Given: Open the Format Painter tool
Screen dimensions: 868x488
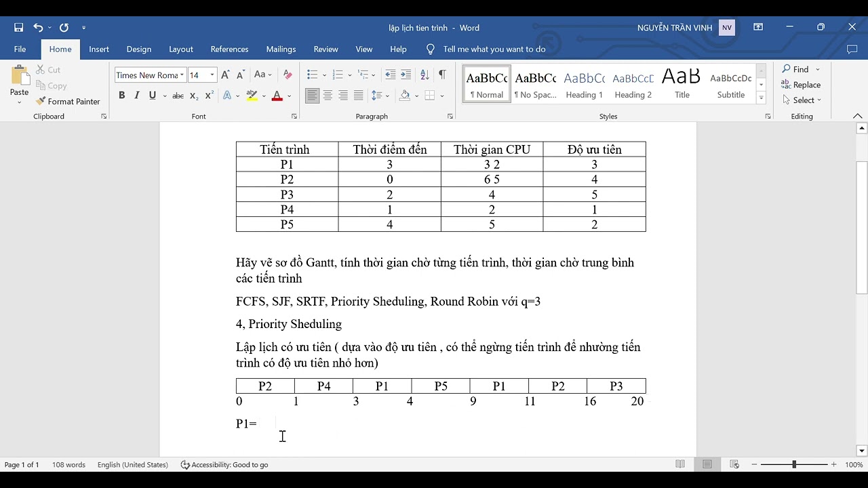Looking at the screenshot, I should pos(68,101).
